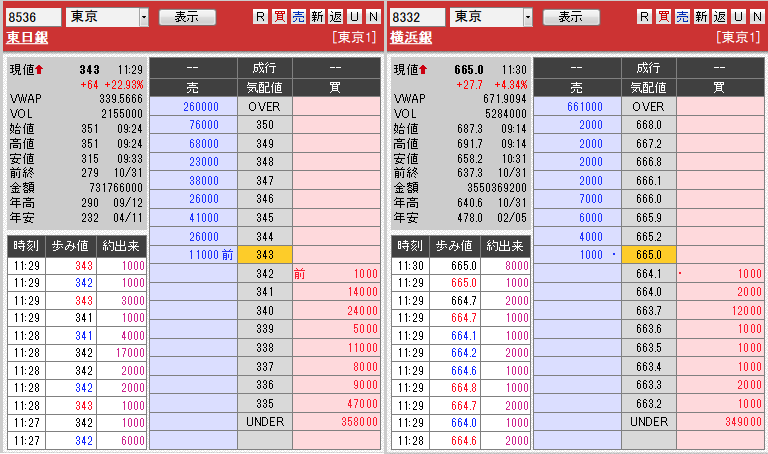The image size is (768, 454).
Task: Click the stock code field showing 8536
Action: (x=33, y=17)
